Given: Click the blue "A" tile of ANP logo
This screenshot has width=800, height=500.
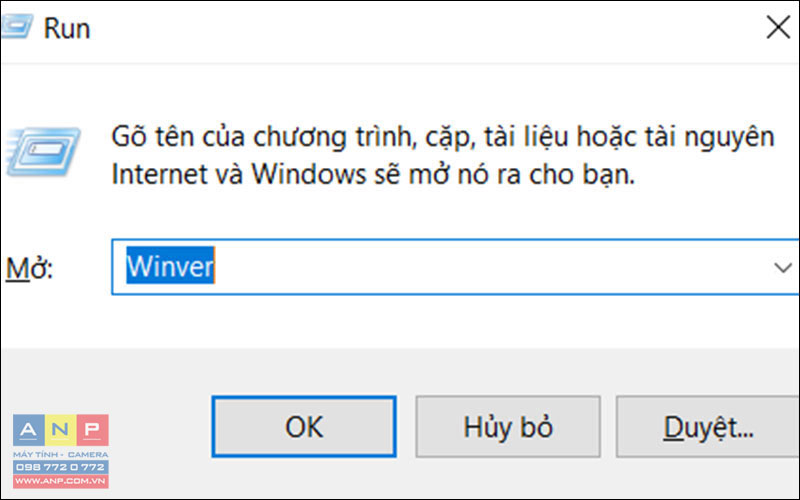Looking at the screenshot, I should 29,430.
